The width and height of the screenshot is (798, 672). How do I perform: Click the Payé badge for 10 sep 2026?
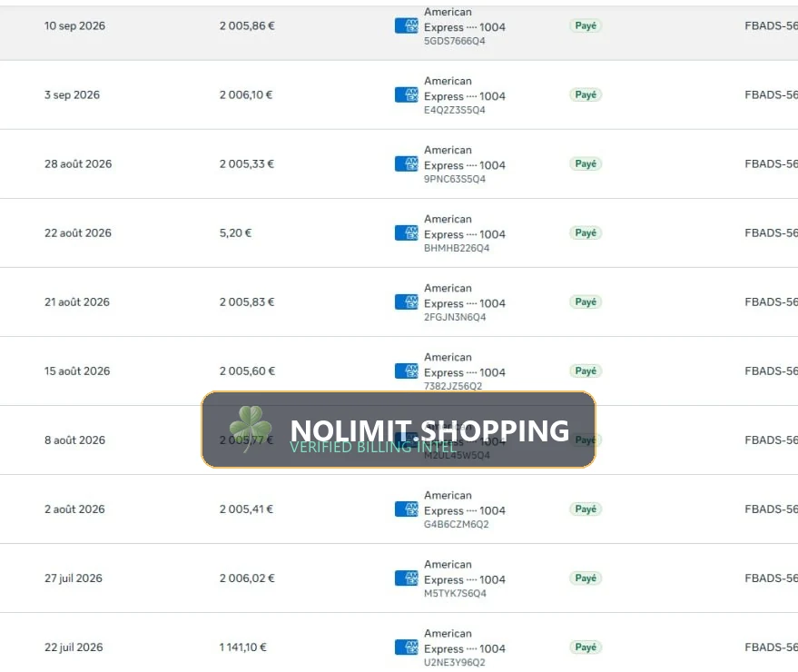(586, 25)
